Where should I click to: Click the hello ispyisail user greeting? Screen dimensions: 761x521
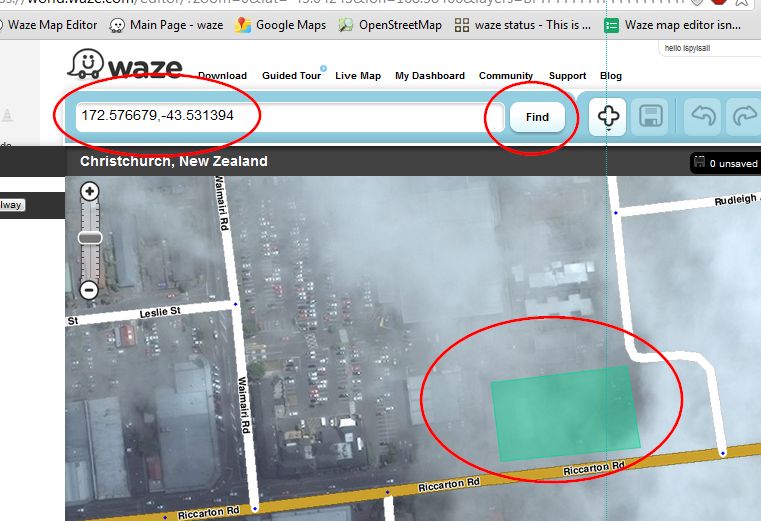(x=687, y=48)
